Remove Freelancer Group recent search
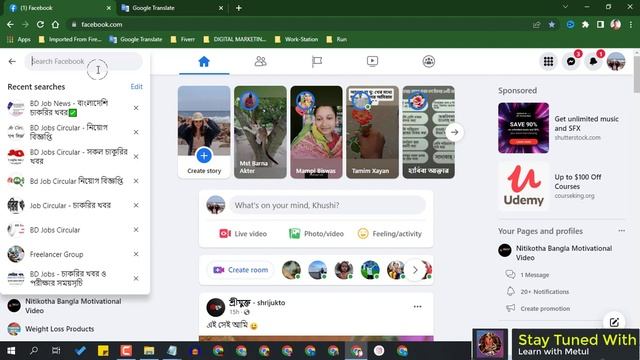 coord(136,254)
